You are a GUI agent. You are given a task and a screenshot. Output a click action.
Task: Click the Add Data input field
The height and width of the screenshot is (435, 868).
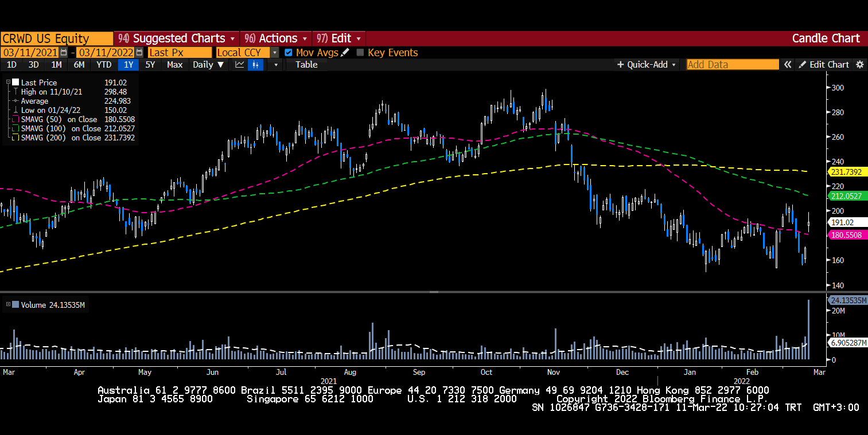point(733,65)
